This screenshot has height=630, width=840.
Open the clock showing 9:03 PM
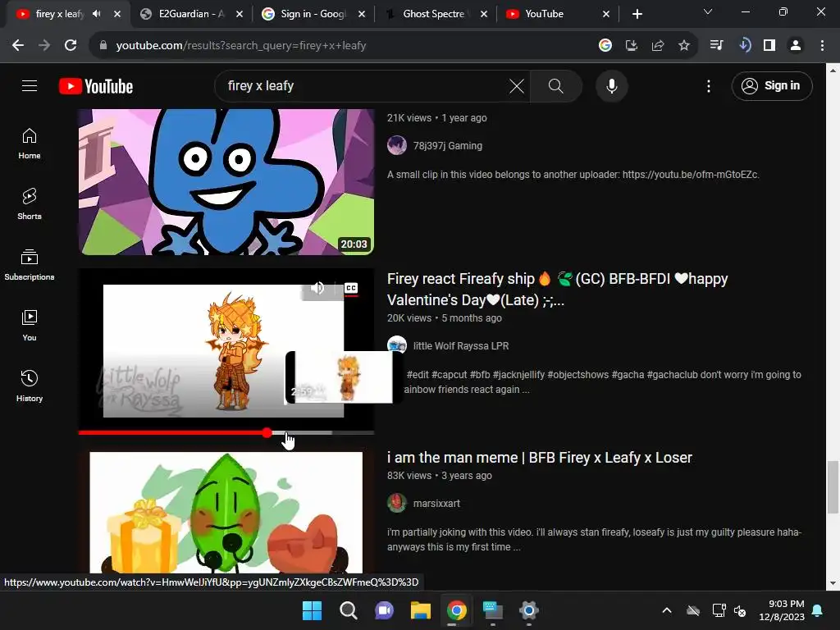pyautogui.click(x=782, y=610)
